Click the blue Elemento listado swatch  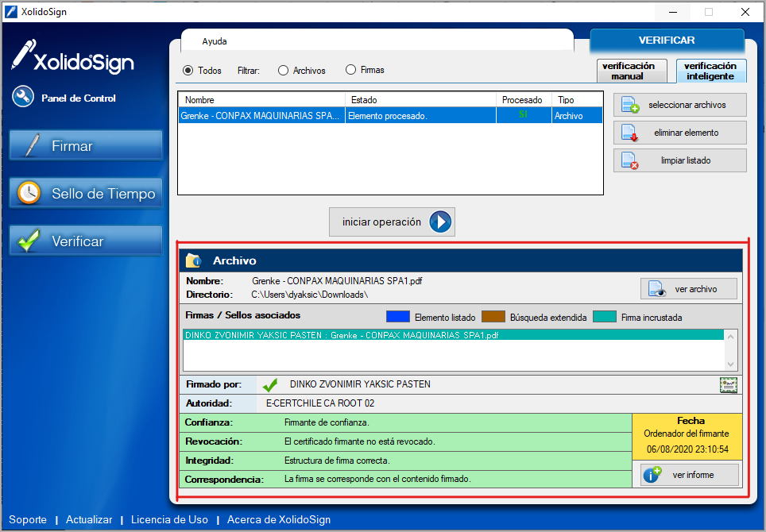coord(397,317)
